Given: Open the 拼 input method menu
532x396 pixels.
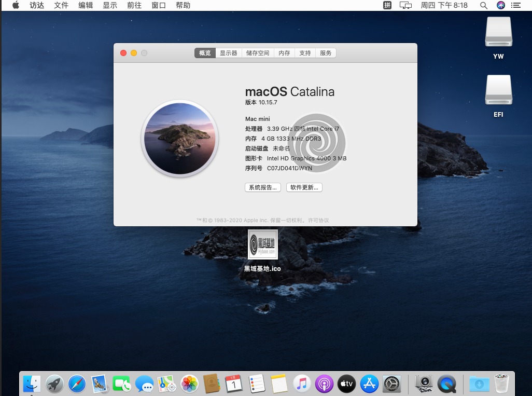Looking at the screenshot, I should click(x=387, y=5).
